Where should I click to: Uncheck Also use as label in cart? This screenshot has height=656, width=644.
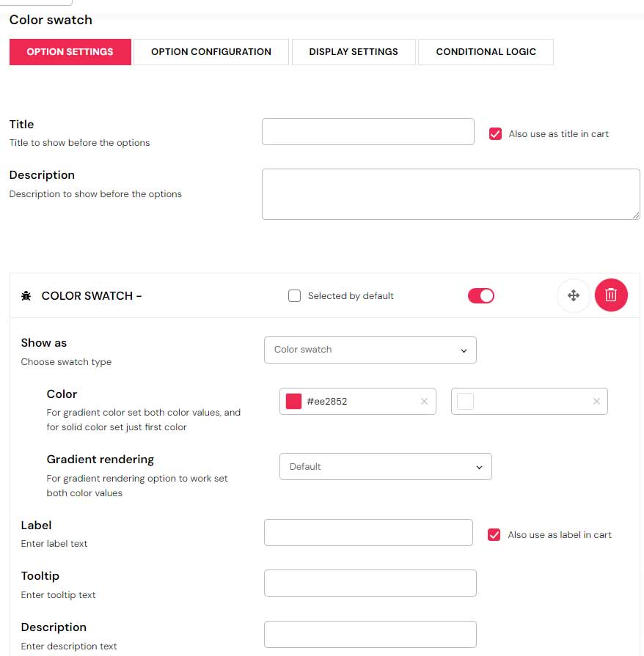point(494,535)
